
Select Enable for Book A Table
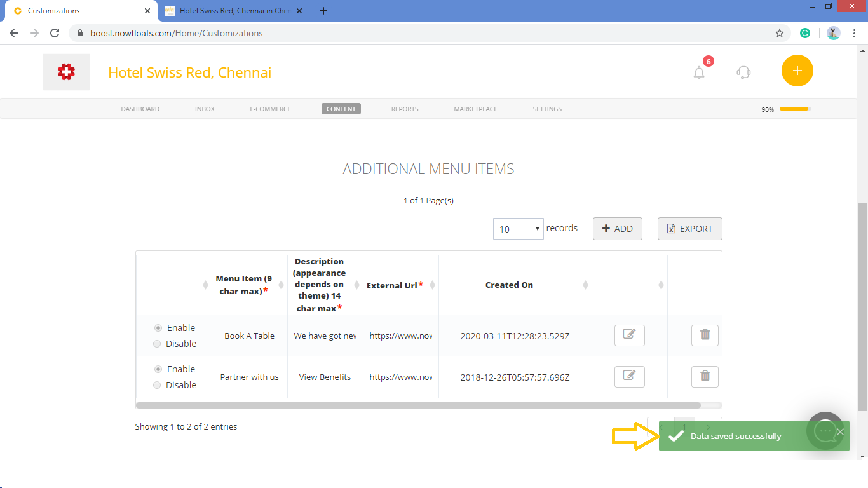[158, 328]
